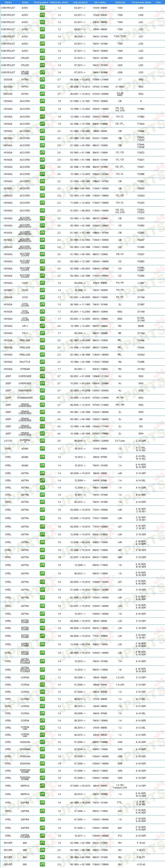
Task: Click the Model column header
Action: click(x=25, y=2)
